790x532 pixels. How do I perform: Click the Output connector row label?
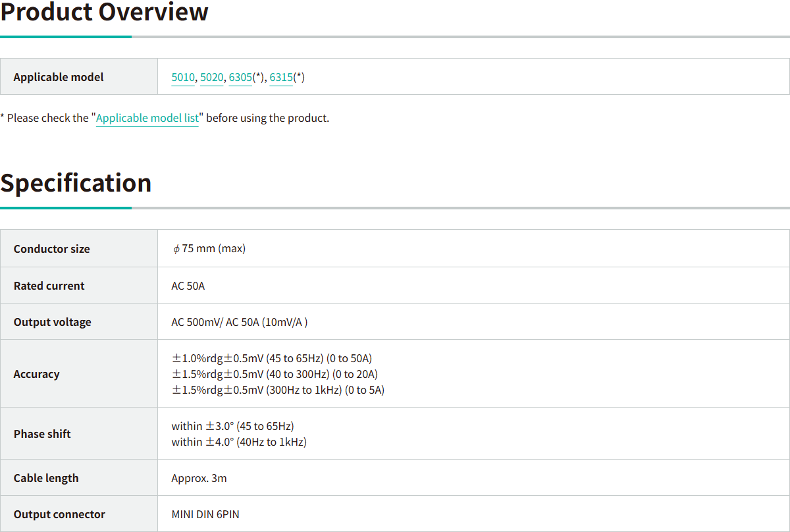click(59, 514)
